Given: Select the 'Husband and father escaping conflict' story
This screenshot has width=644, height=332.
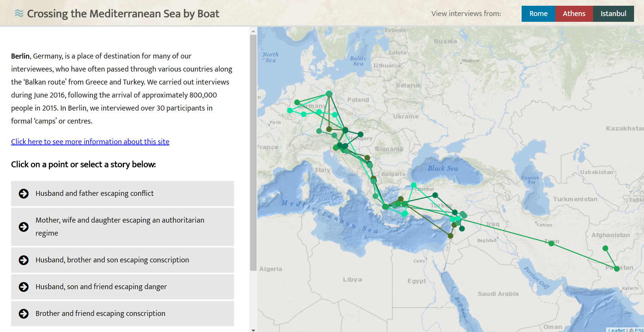Looking at the screenshot, I should (x=94, y=194).
